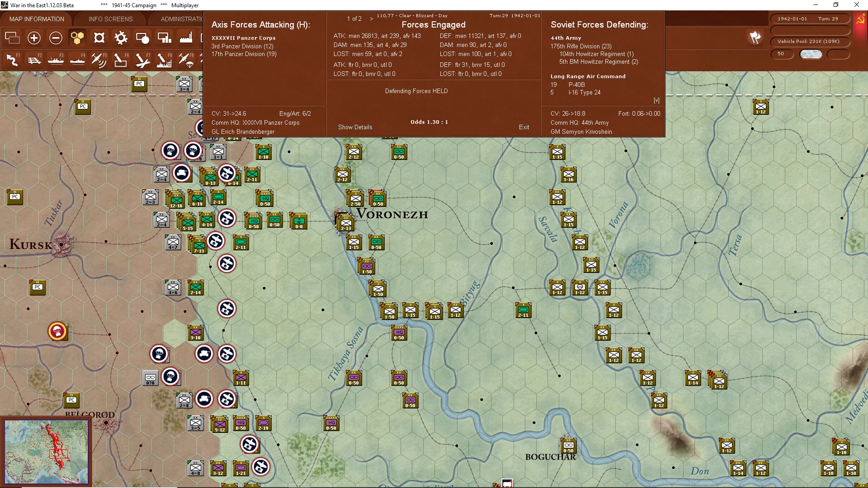Select the F1 move mode icon
The width and height of the screenshot is (868, 488).
pyautogui.click(x=12, y=60)
